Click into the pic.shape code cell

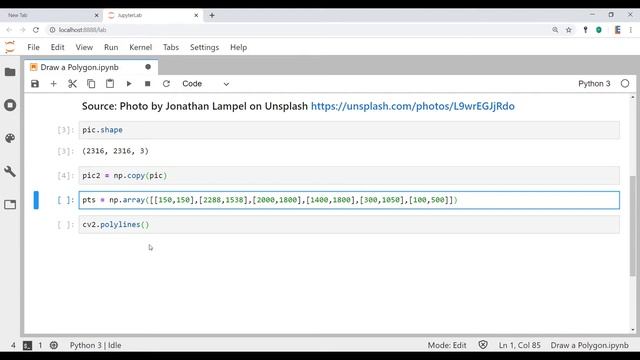click(349, 130)
